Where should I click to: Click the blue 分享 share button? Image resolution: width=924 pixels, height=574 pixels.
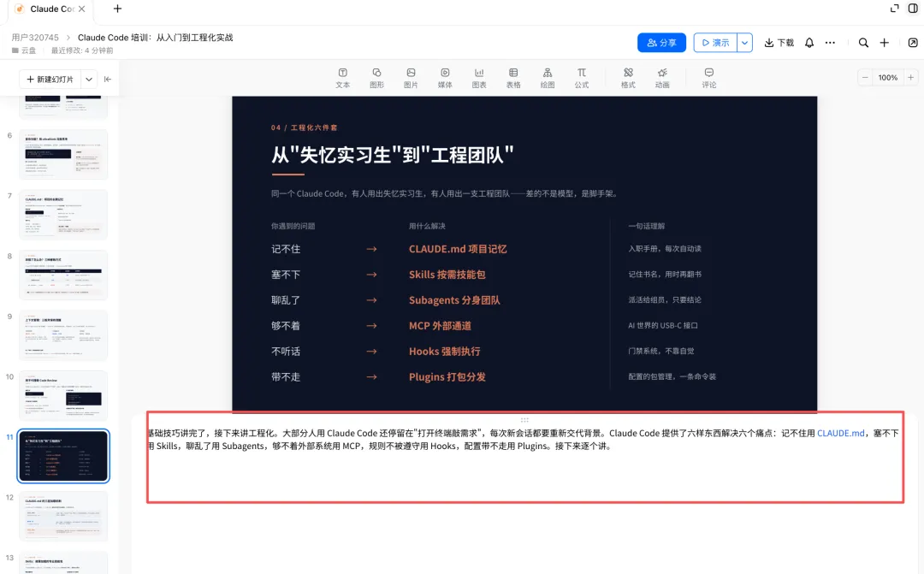(661, 43)
